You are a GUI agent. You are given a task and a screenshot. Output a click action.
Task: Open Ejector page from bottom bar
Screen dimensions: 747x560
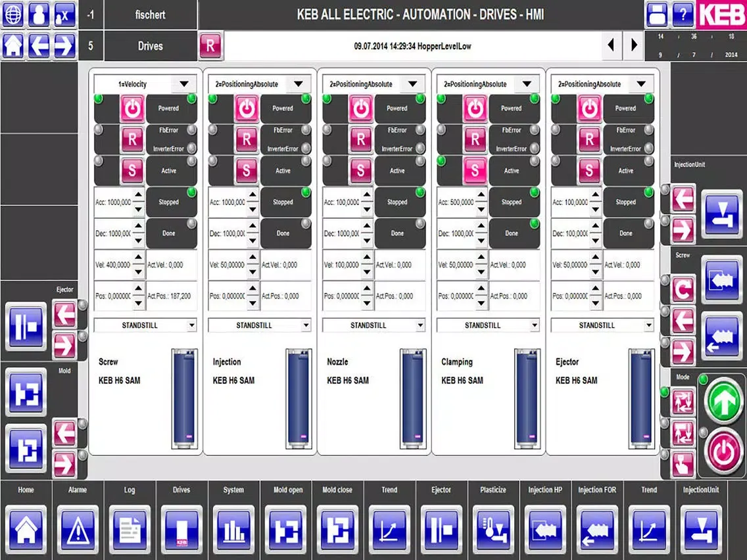click(441, 529)
